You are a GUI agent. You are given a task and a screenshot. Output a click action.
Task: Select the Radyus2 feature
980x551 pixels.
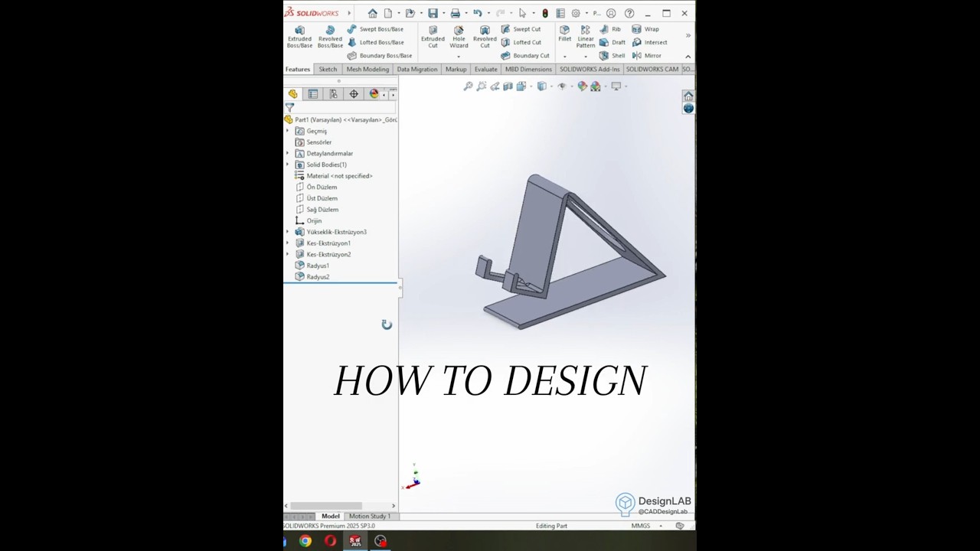312,277
